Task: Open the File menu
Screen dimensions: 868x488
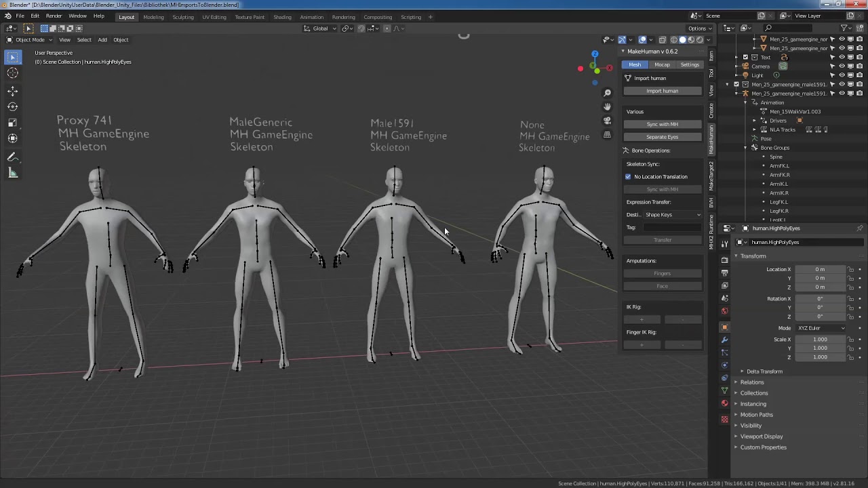Action: (20, 16)
